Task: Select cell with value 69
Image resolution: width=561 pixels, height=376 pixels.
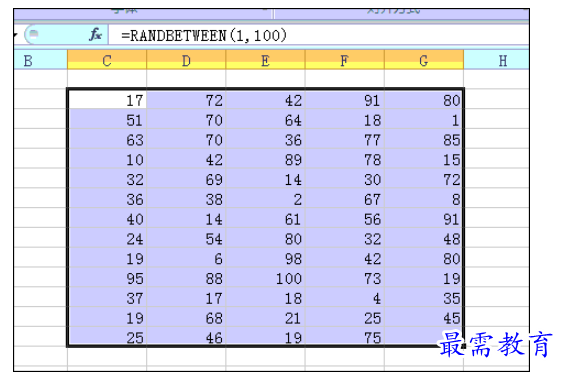Action: point(186,179)
